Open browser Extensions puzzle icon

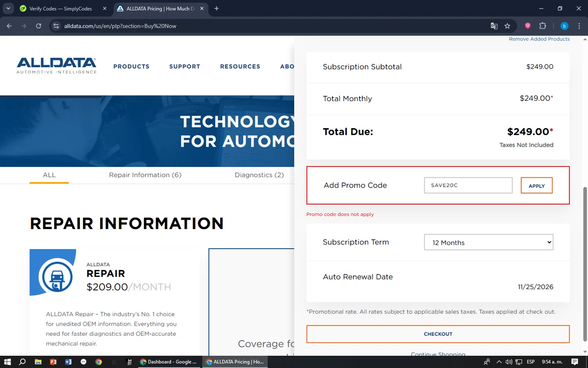543,26
